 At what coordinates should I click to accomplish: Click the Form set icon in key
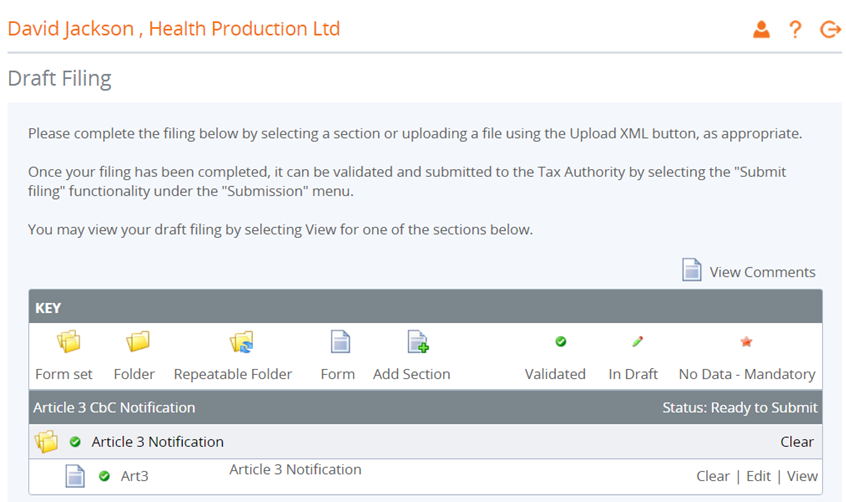(68, 343)
